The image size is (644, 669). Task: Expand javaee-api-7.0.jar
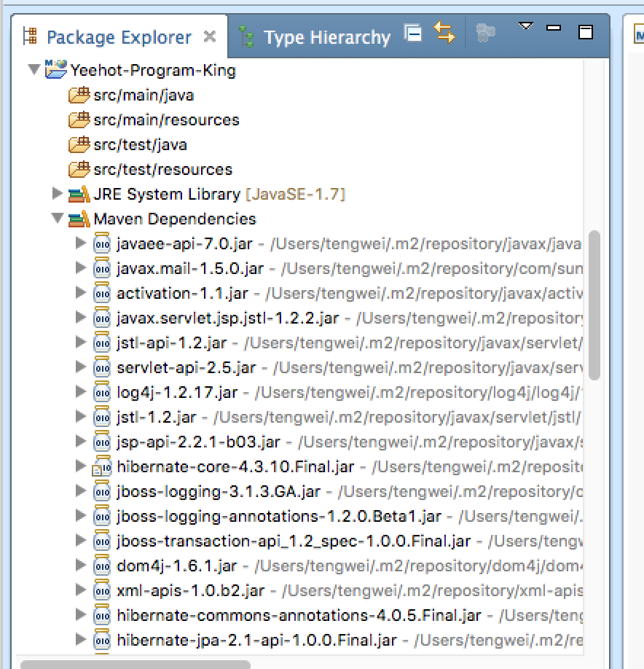tap(80, 243)
